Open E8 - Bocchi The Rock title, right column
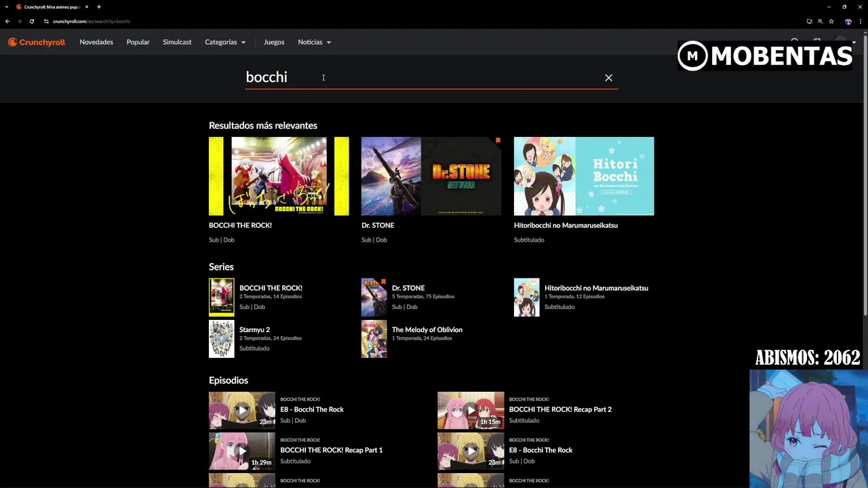The image size is (868, 488). pyautogui.click(x=540, y=450)
